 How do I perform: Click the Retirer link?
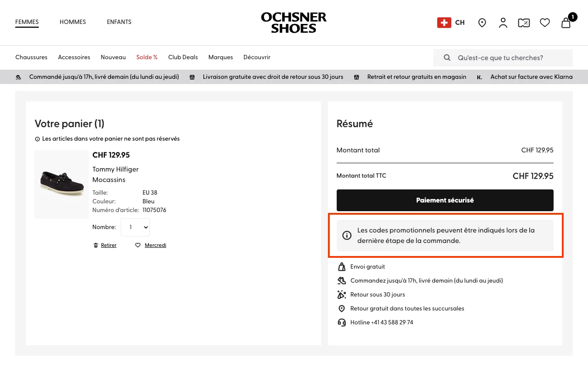109,245
